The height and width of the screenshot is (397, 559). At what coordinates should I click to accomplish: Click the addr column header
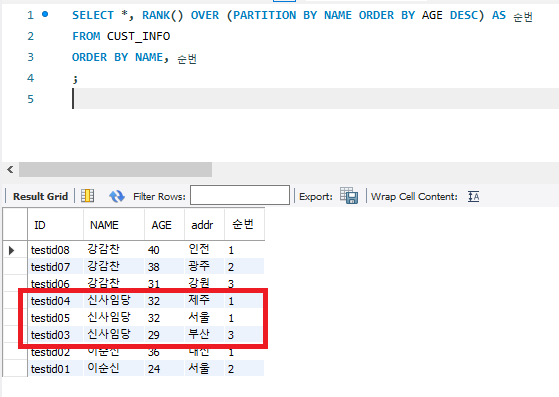click(205, 225)
